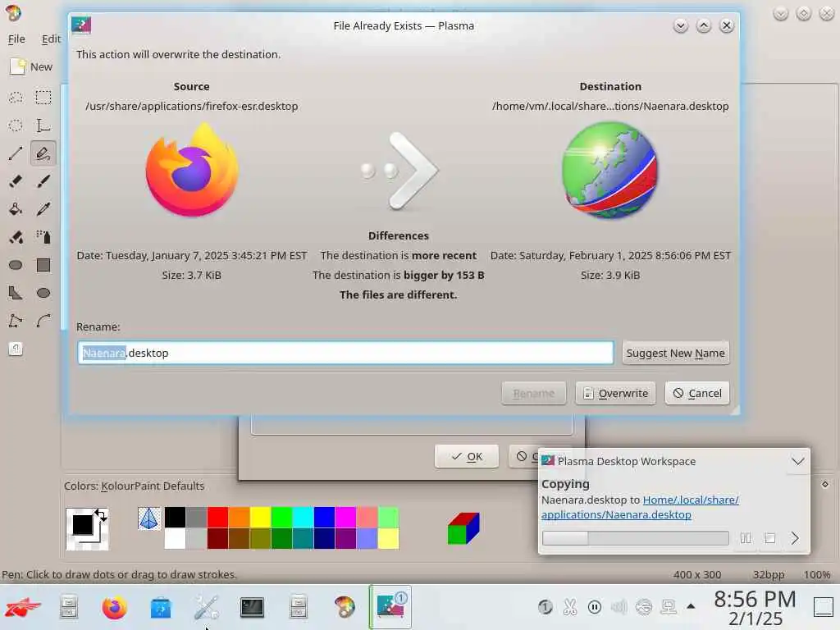Viewport: 840px width, 630px height.
Task: Select the Pen tool
Action: [43, 153]
